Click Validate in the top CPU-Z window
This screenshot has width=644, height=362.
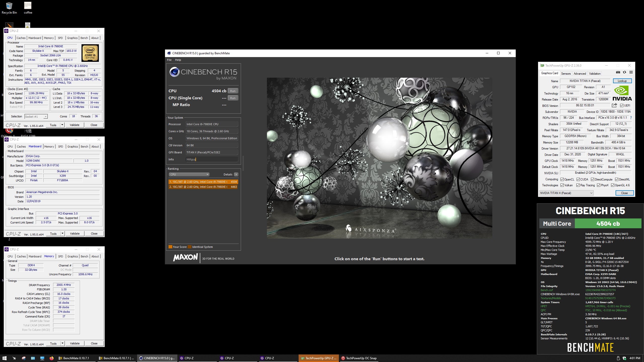pyautogui.click(x=74, y=125)
